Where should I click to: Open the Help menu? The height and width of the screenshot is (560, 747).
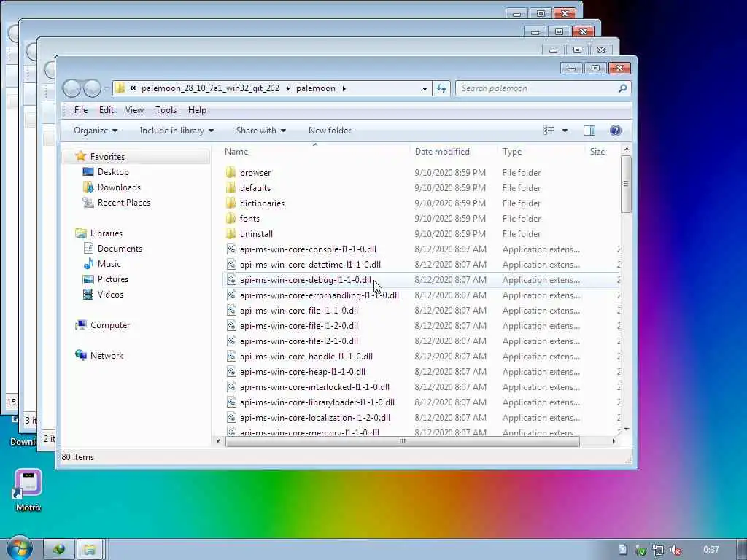click(x=197, y=110)
